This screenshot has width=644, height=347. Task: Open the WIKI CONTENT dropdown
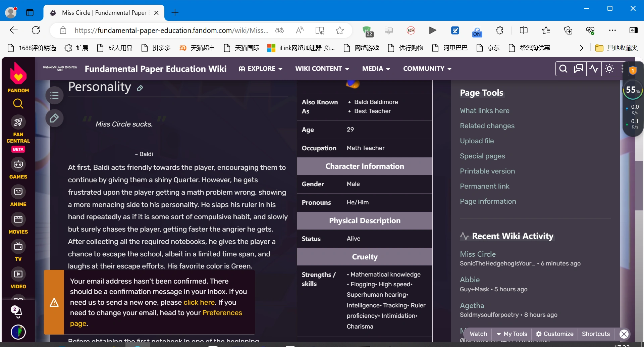tap(322, 68)
